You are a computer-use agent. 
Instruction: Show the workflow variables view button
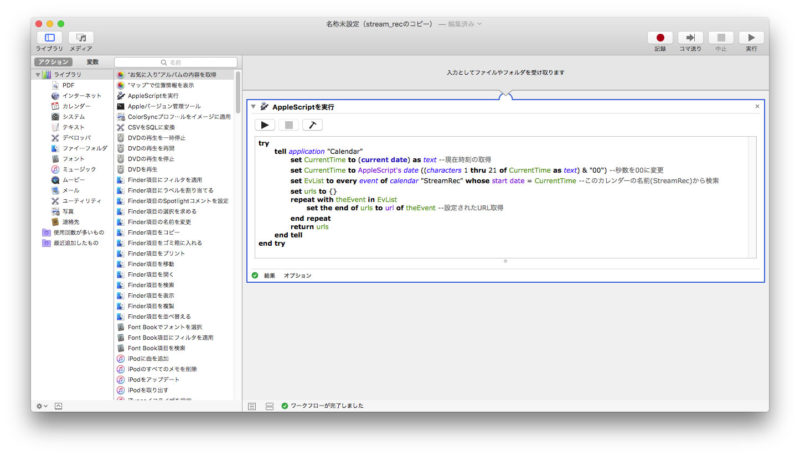point(269,406)
